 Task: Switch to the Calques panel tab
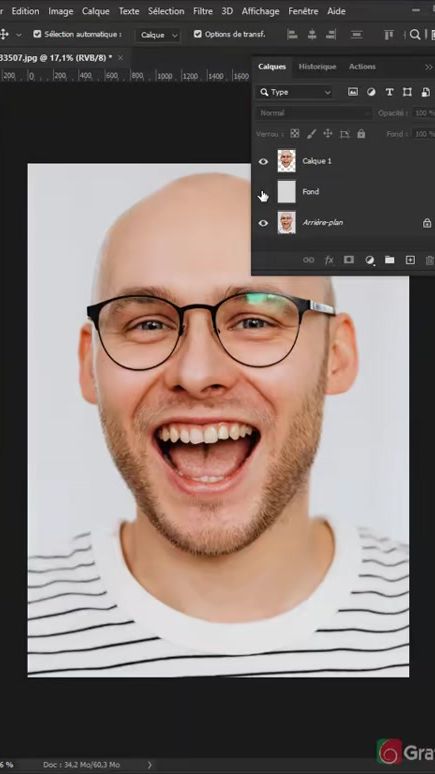tap(272, 67)
